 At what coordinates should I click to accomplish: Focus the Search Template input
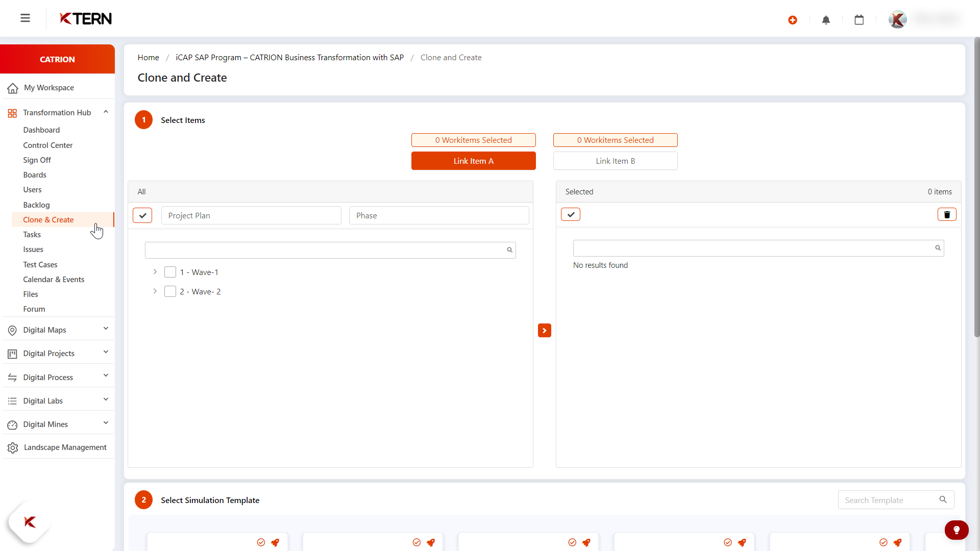pos(896,500)
